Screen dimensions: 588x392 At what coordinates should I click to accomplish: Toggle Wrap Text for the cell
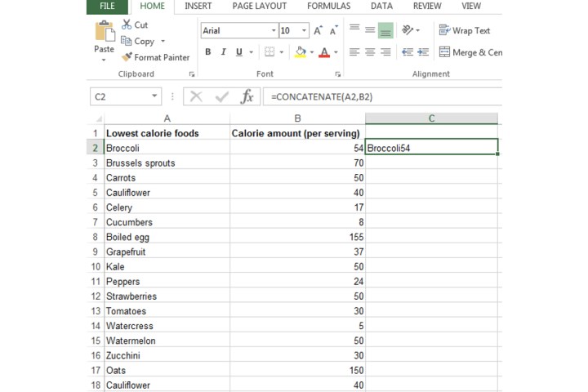465,30
